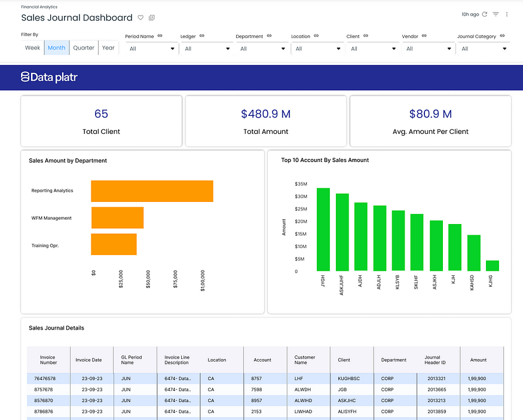Image resolution: width=523 pixels, height=420 pixels.
Task: Click the Reporting Analytics orange bar
Action: pyautogui.click(x=152, y=191)
